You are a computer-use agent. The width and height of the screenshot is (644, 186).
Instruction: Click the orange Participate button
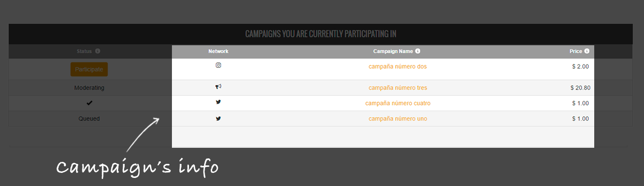[89, 69]
